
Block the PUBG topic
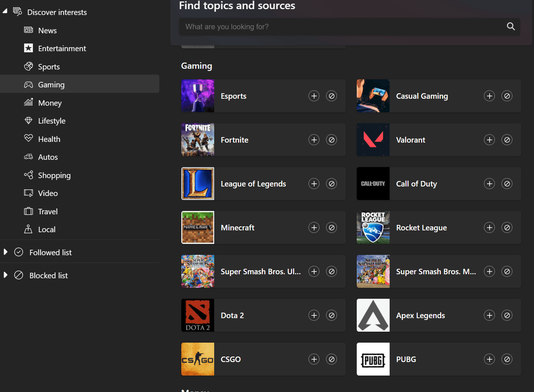[507, 359]
